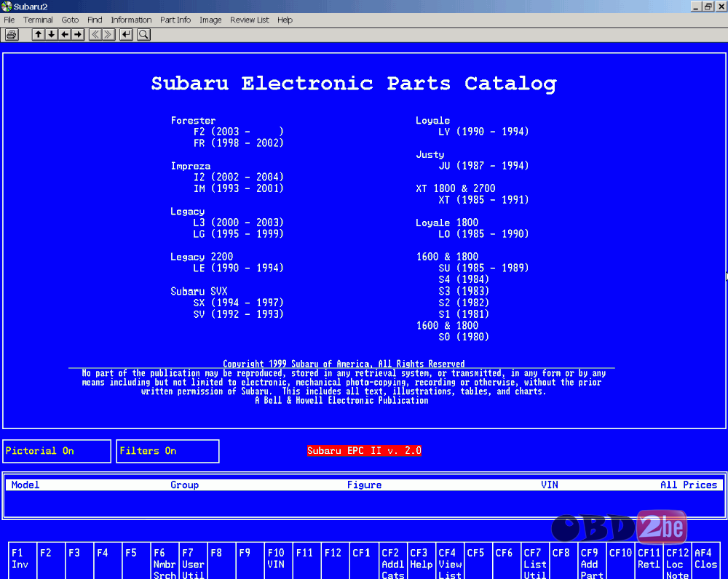Viewport: 728px width, 579px height.
Task: Select S3 (1983) catalog
Action: (464, 291)
